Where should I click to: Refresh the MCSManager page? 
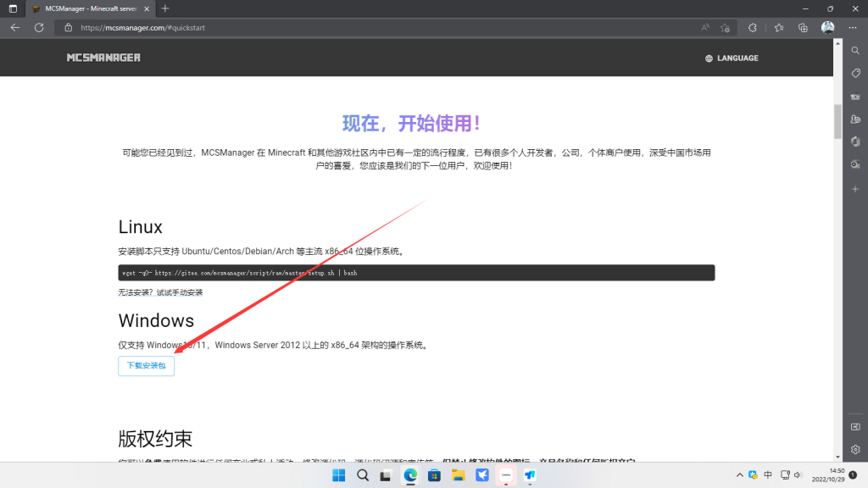39,27
